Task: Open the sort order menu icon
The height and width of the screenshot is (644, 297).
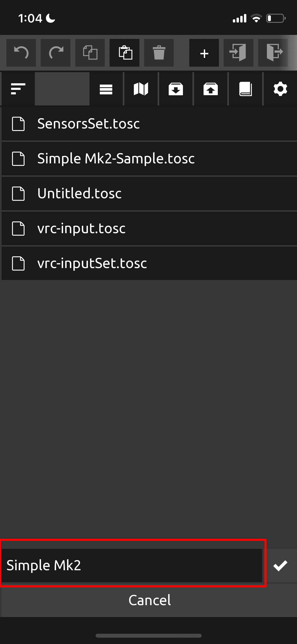Action: [18, 89]
